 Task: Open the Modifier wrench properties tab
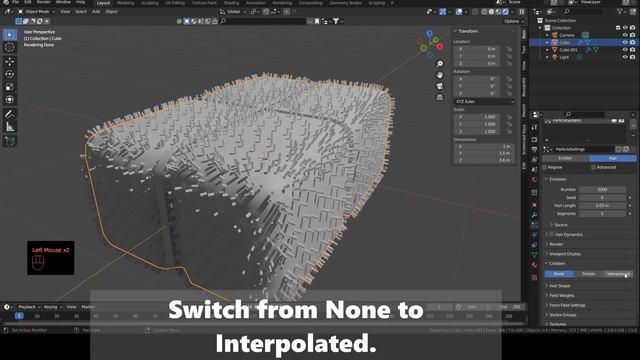(534, 215)
